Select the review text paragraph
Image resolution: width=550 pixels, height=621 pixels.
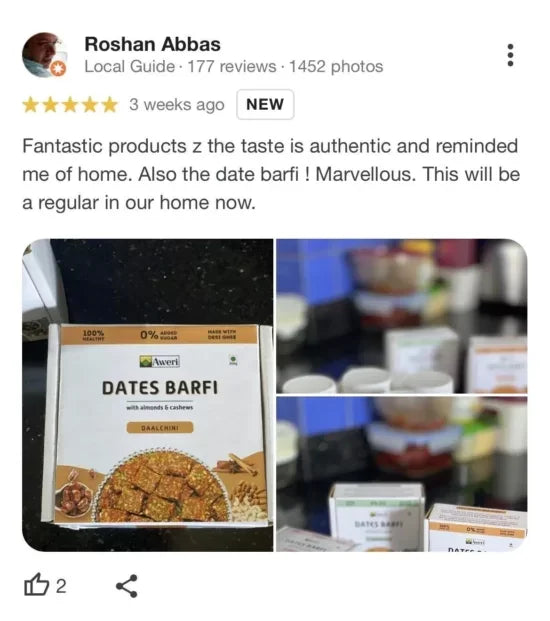click(271, 174)
